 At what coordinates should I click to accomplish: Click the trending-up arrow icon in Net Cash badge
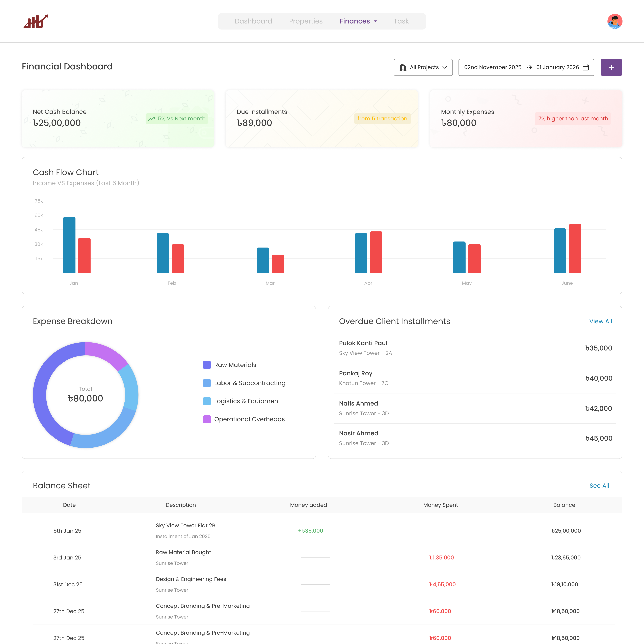pyautogui.click(x=151, y=119)
